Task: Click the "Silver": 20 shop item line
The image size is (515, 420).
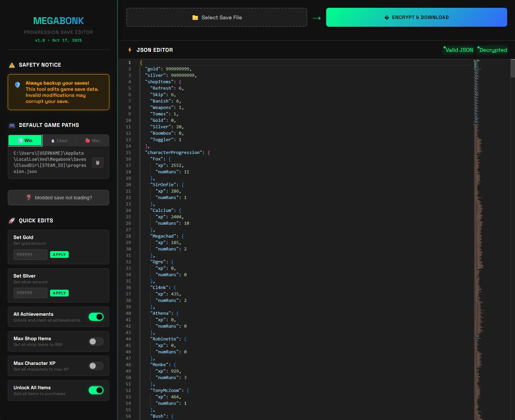Action: [x=167, y=127]
